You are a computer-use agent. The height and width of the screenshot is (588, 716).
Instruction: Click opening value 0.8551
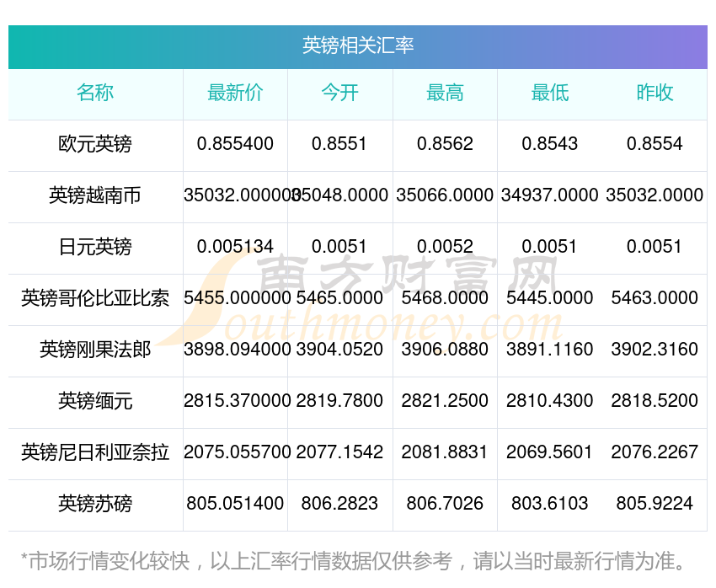[339, 144]
